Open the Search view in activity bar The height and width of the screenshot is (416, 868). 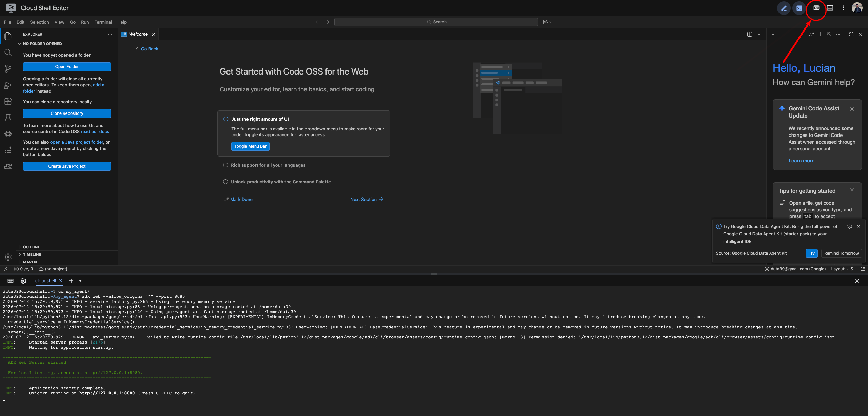[8, 53]
